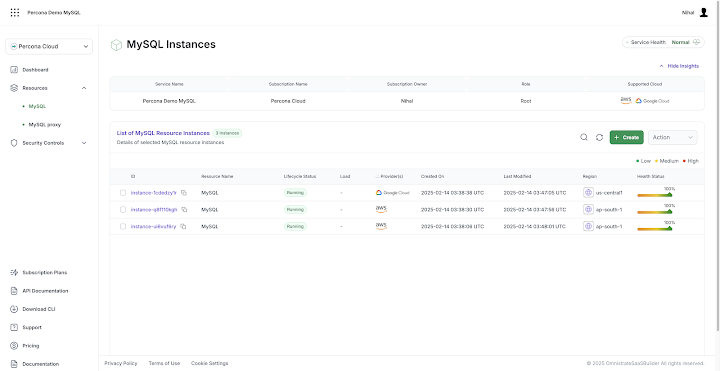Click the Health Status column header

pos(651,176)
